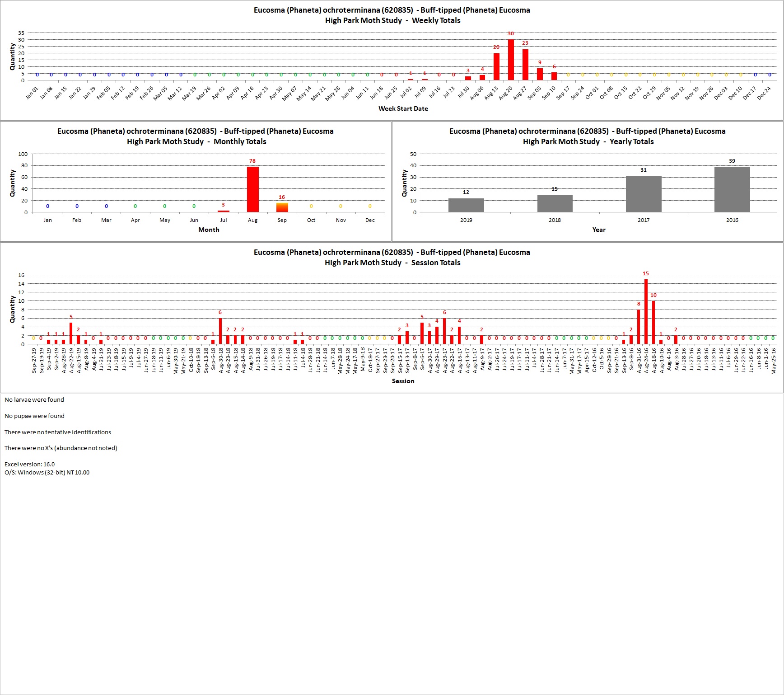784x695 pixels.
Task: Click the Sep 10 weekly bar labeled 6
Action: pyautogui.click(x=554, y=76)
